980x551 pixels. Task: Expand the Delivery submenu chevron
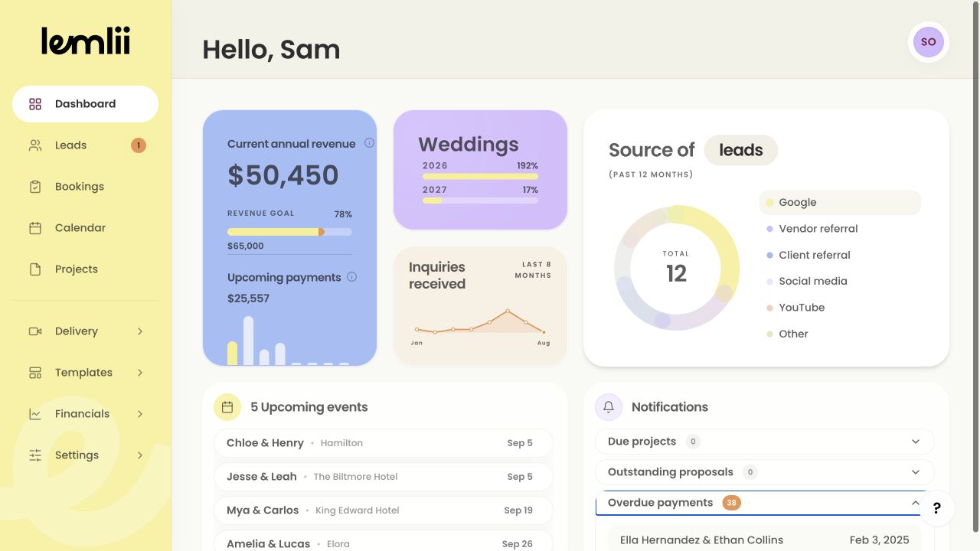click(x=140, y=331)
